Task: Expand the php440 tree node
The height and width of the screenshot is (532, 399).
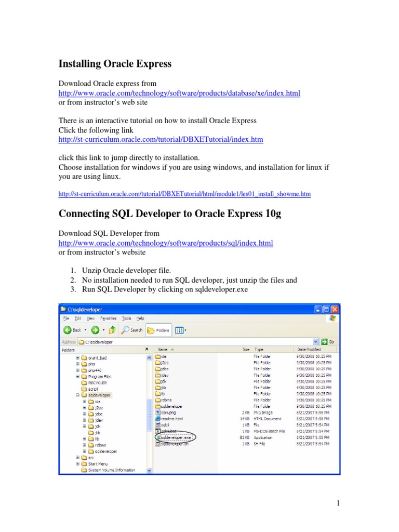Action: pyautogui.click(x=78, y=370)
